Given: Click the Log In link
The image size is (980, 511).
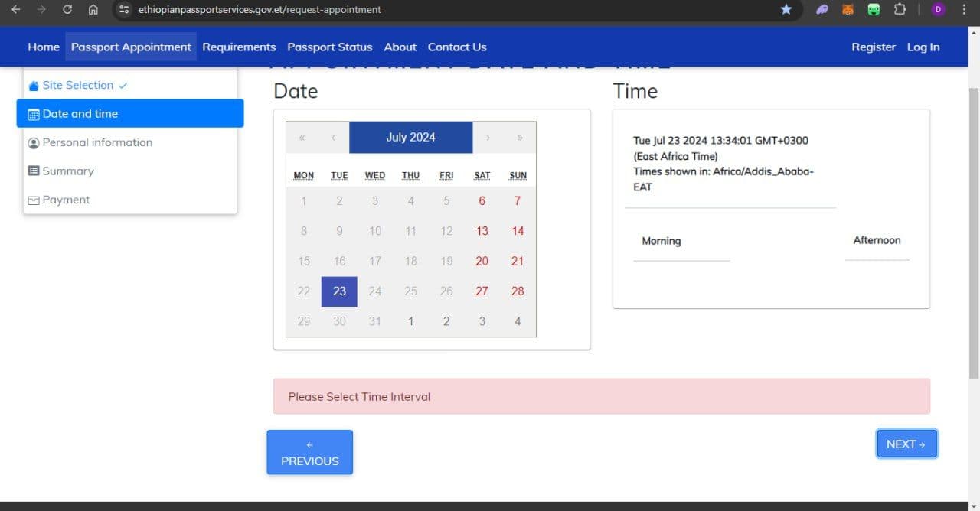Looking at the screenshot, I should pos(923,47).
